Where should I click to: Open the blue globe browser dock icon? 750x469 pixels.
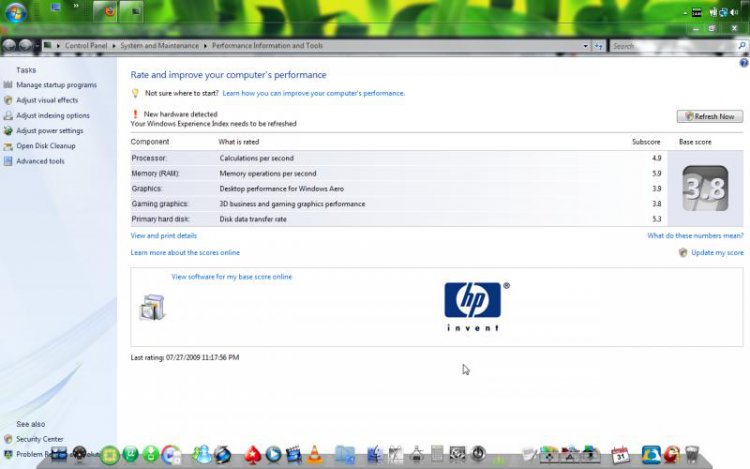[x=651, y=455]
